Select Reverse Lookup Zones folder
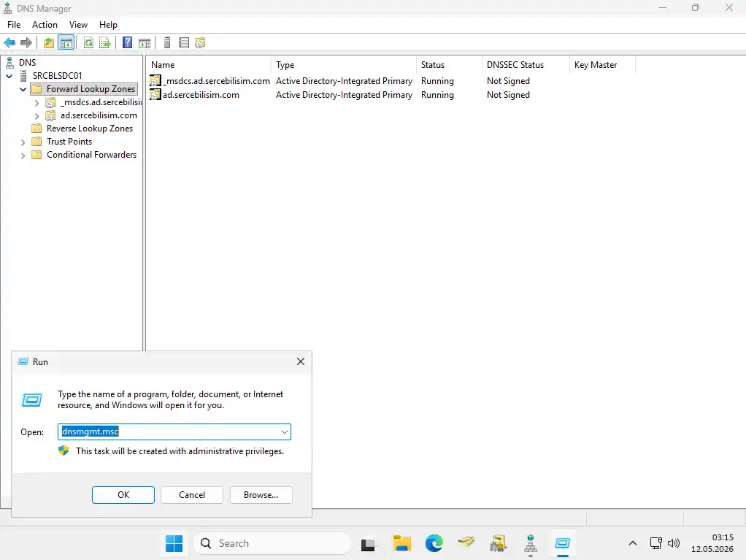Viewport: 746px width, 560px height. 90,129
